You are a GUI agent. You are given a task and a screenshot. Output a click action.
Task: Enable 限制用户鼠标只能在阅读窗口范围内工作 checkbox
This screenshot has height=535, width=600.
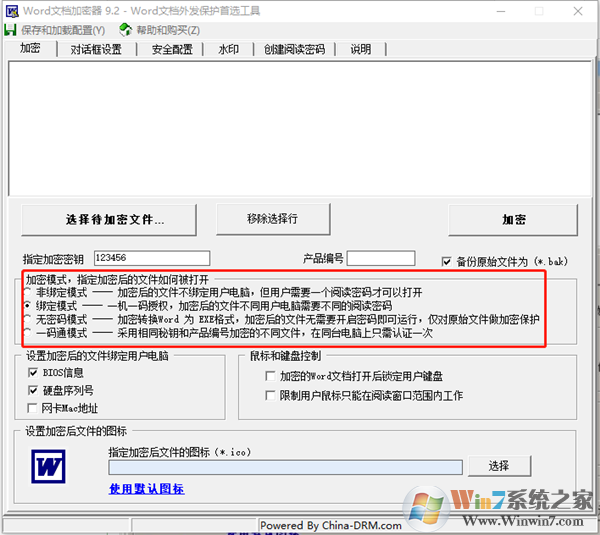[270, 395]
